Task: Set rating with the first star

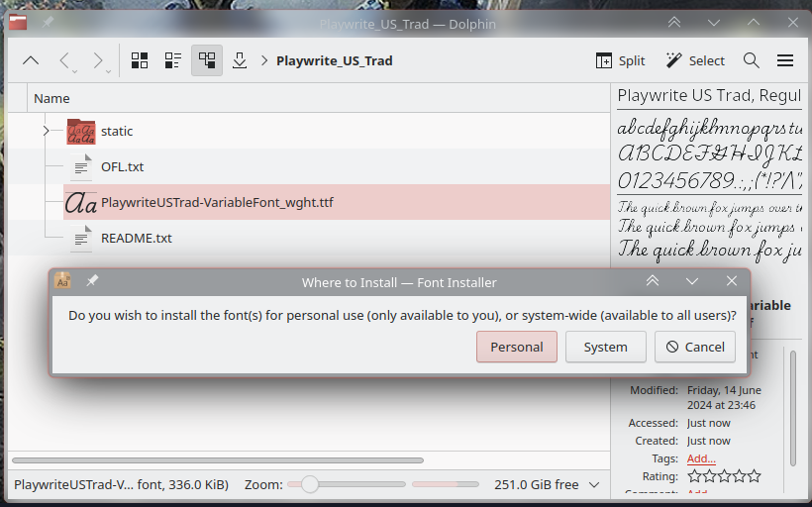Action: point(693,475)
